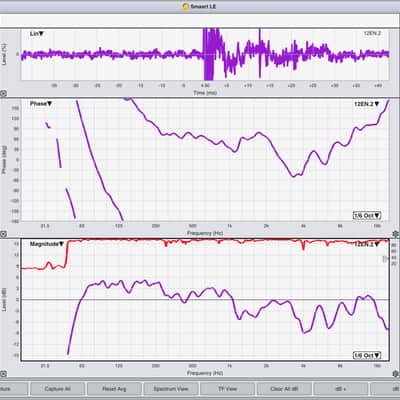Click the dB + button

[x=341, y=389]
